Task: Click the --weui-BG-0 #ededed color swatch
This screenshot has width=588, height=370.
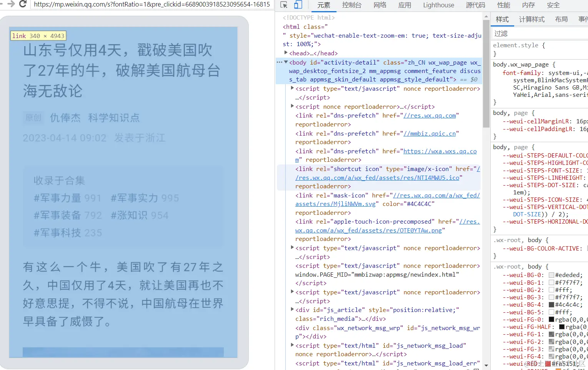Action: pos(551,275)
